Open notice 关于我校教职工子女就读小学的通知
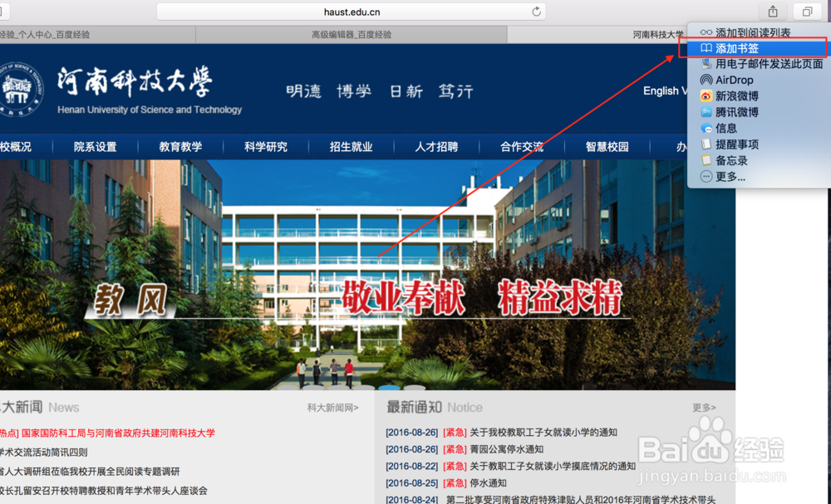 point(543,433)
